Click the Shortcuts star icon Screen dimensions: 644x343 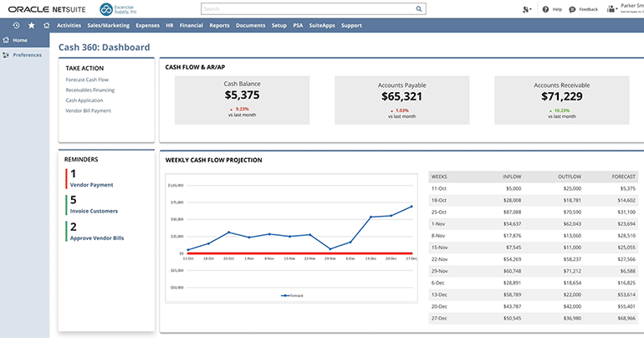click(x=32, y=26)
